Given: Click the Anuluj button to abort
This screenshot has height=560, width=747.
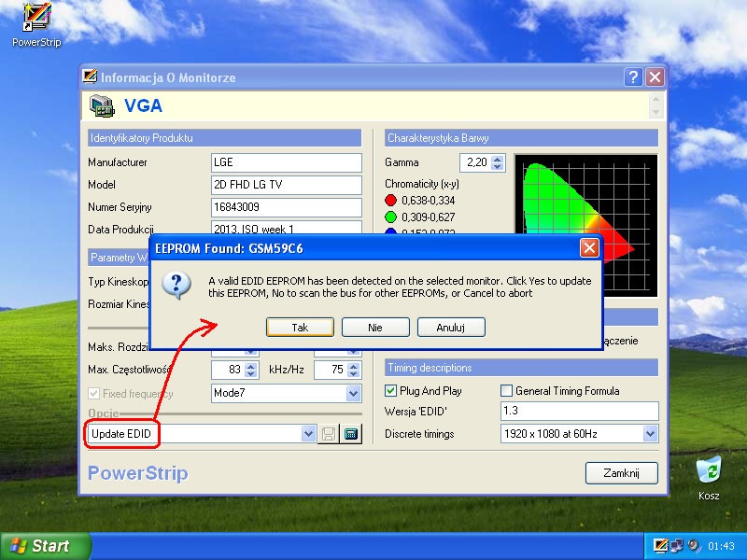Looking at the screenshot, I should click(x=451, y=328).
